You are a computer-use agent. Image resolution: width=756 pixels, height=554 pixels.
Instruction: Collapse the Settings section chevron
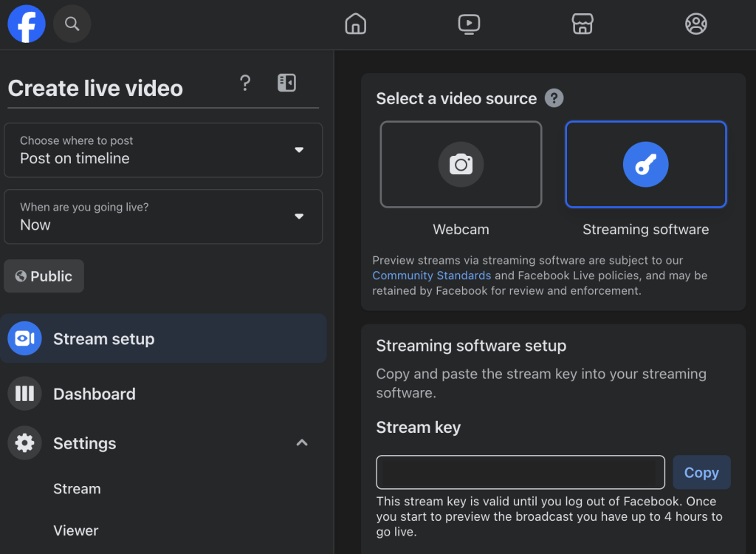point(302,442)
